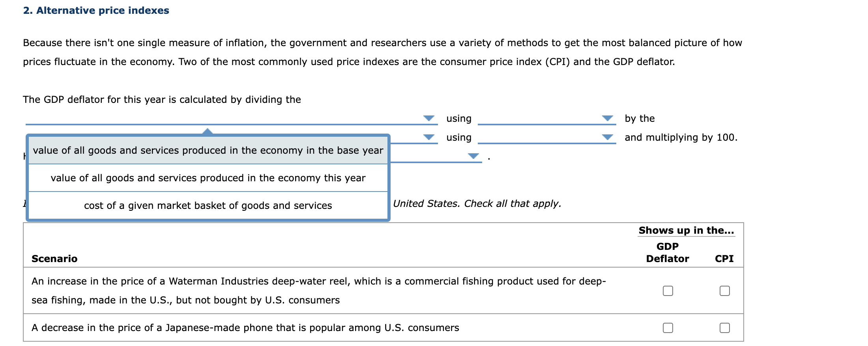Image resolution: width=868 pixels, height=346 pixels.
Task: Check GDP Deflator for the Waterman Industries scenario
Action: [668, 290]
